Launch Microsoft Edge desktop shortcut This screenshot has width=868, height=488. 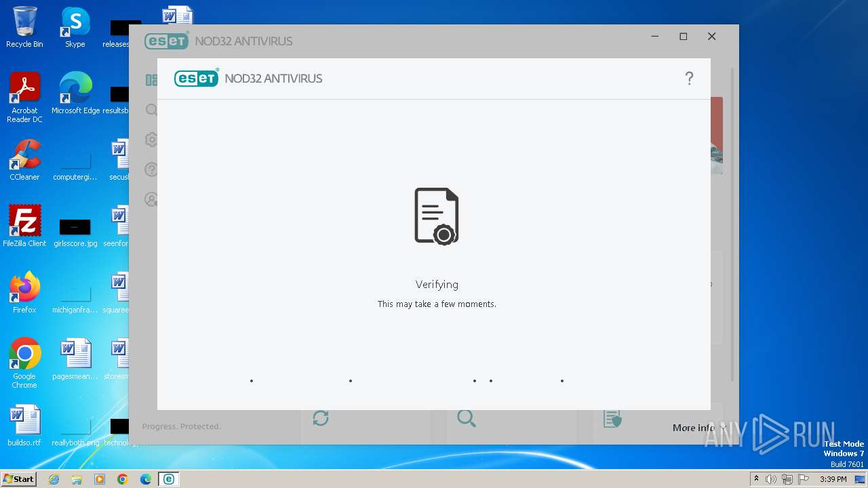click(x=75, y=94)
